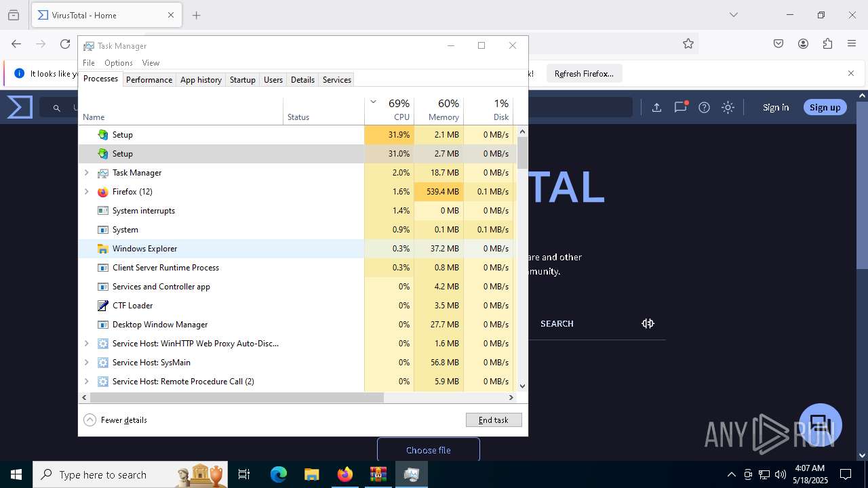This screenshot has height=488, width=868.
Task: Open Firefox Pocket save icon
Action: pyautogui.click(x=778, y=43)
